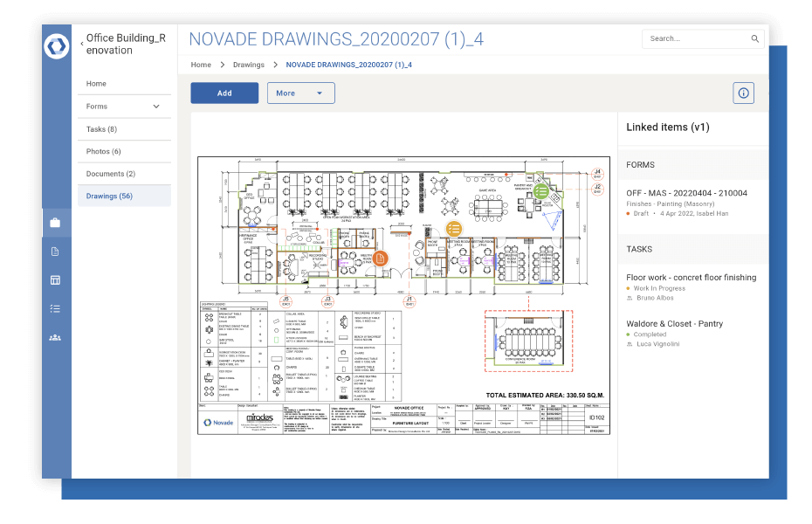Viewport: 812px width, 524px height.
Task: Select the orange task pin near meeting rooms
Action: [x=454, y=227]
